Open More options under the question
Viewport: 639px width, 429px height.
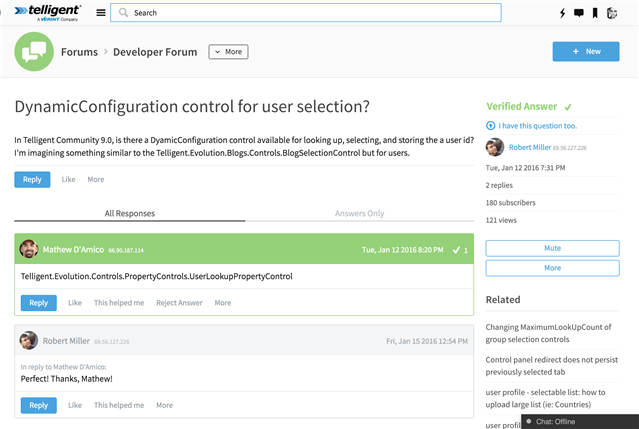tap(96, 179)
